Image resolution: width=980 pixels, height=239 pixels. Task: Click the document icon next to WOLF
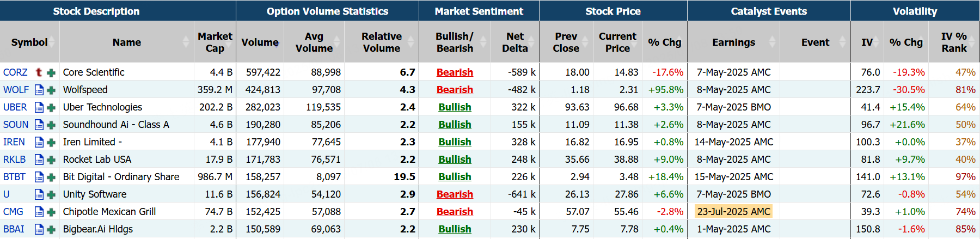coord(39,90)
